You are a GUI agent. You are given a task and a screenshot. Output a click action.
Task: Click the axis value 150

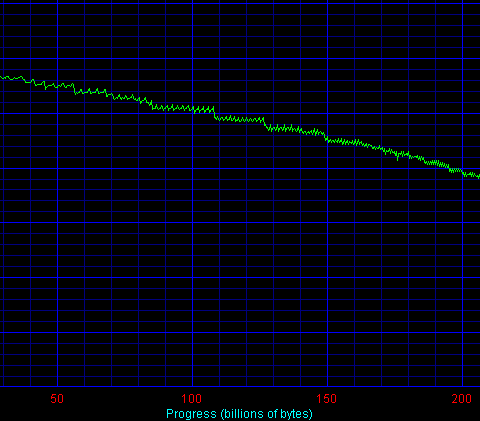pos(327,399)
